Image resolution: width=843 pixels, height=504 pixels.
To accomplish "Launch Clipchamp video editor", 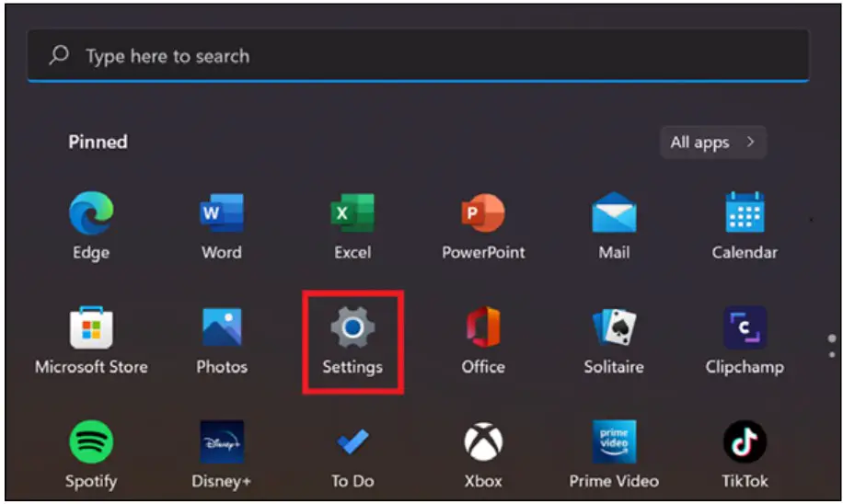I will click(745, 327).
